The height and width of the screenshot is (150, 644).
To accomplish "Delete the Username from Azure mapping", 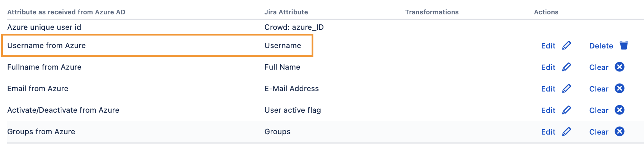I will (601, 46).
